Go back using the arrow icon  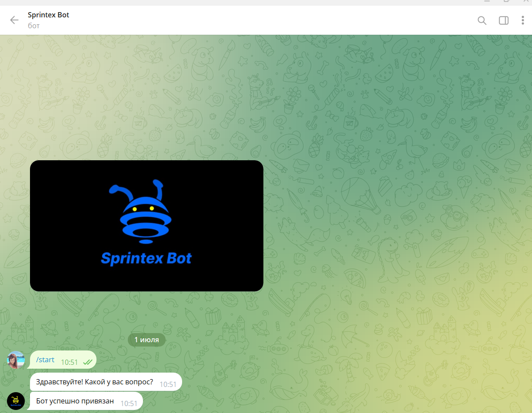point(14,20)
